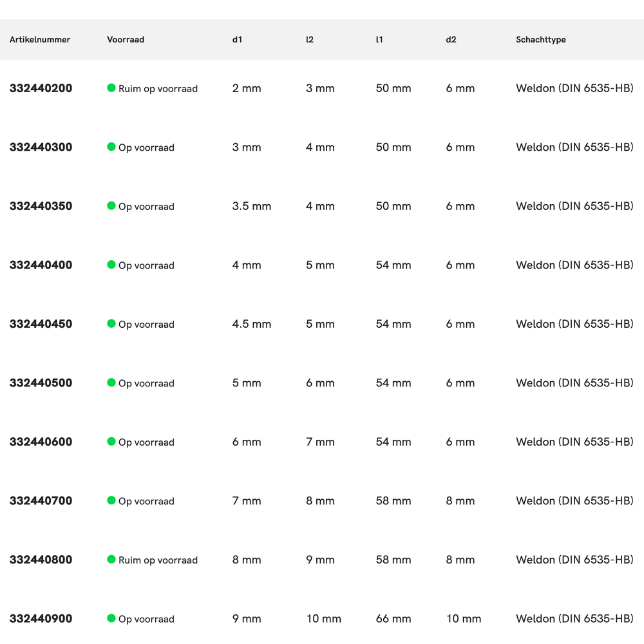The image size is (644, 644).
Task: Click "Ruim op voorraad" text for 332440800
Action: [x=158, y=560]
